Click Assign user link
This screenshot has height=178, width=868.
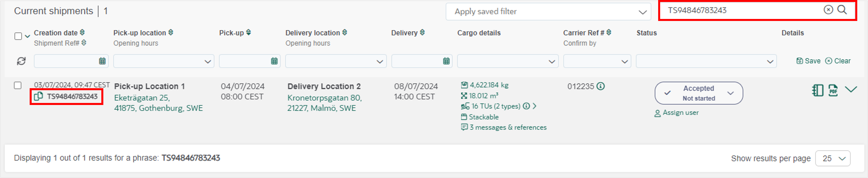(676, 113)
